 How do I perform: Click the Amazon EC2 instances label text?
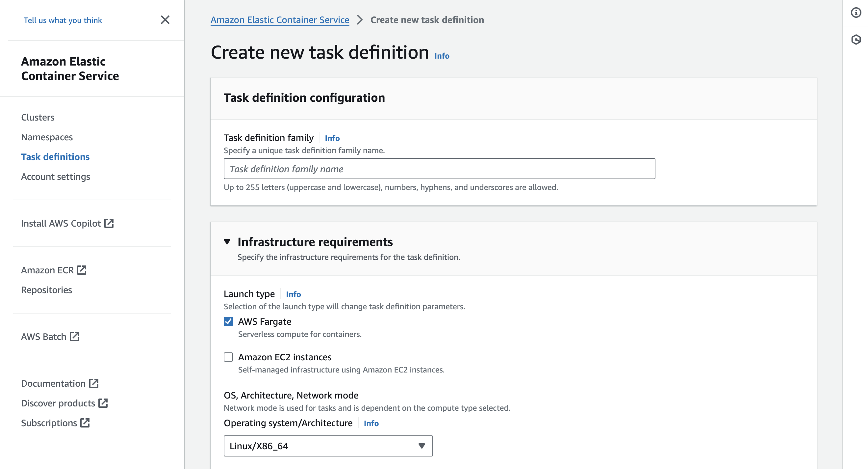click(x=285, y=357)
